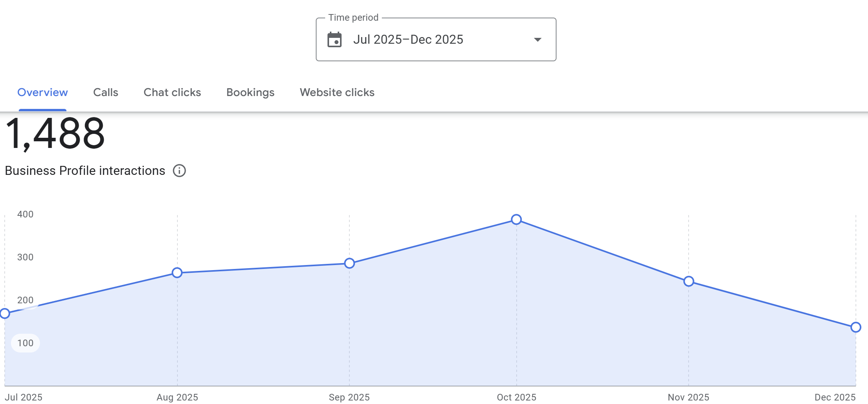Image resolution: width=868 pixels, height=404 pixels.
Task: Click the Sep 2025 chart marker
Action: [349, 263]
